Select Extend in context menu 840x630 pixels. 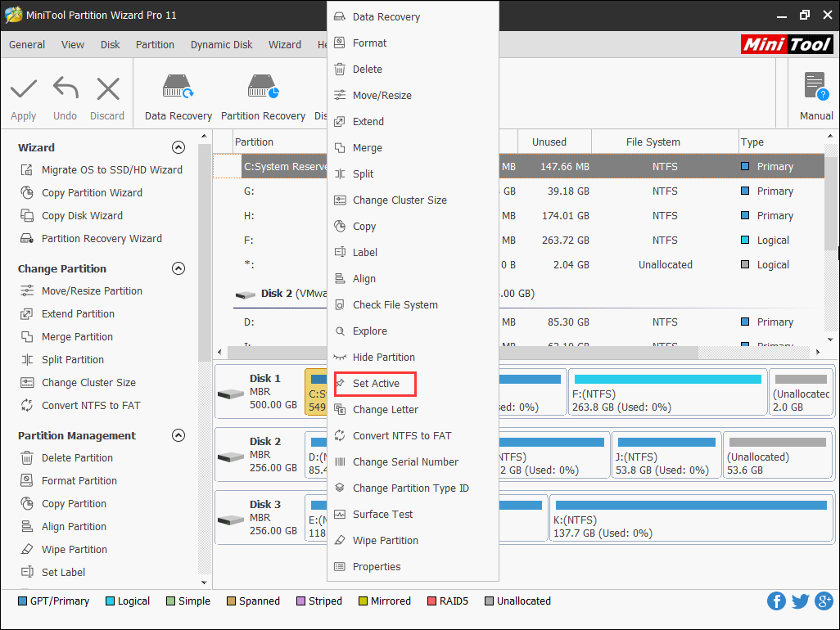pos(413,122)
